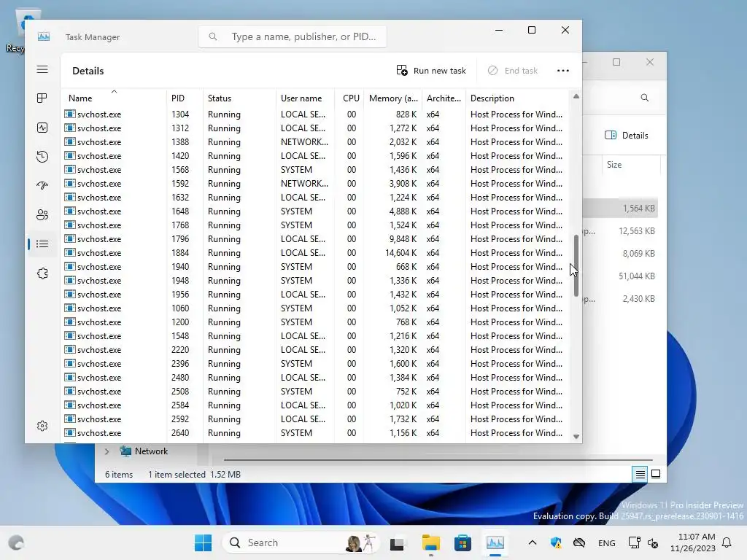
Task: Switch Explorer to details list view icon
Action: (640, 474)
